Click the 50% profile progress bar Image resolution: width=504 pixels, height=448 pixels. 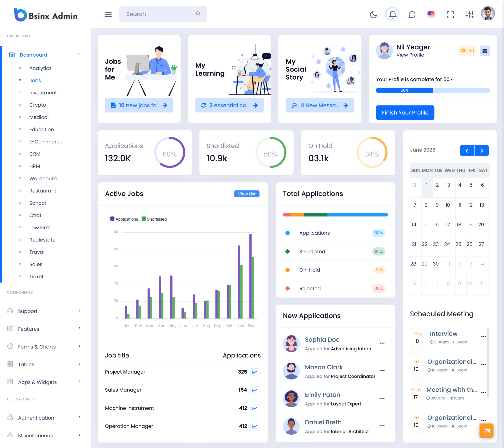[x=433, y=91]
